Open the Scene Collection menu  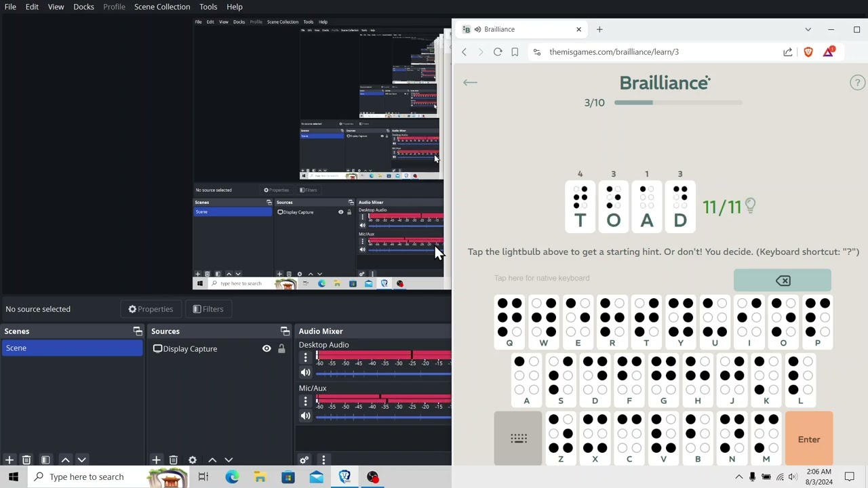[x=162, y=7]
